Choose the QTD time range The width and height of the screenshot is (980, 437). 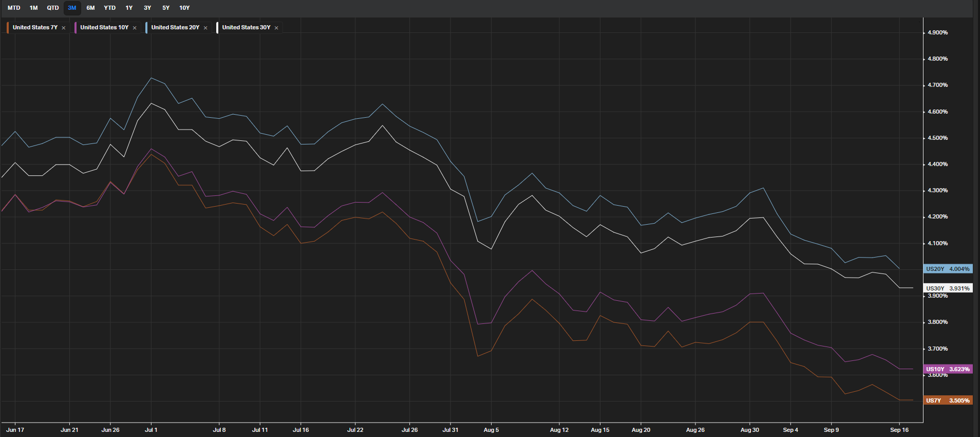click(53, 8)
